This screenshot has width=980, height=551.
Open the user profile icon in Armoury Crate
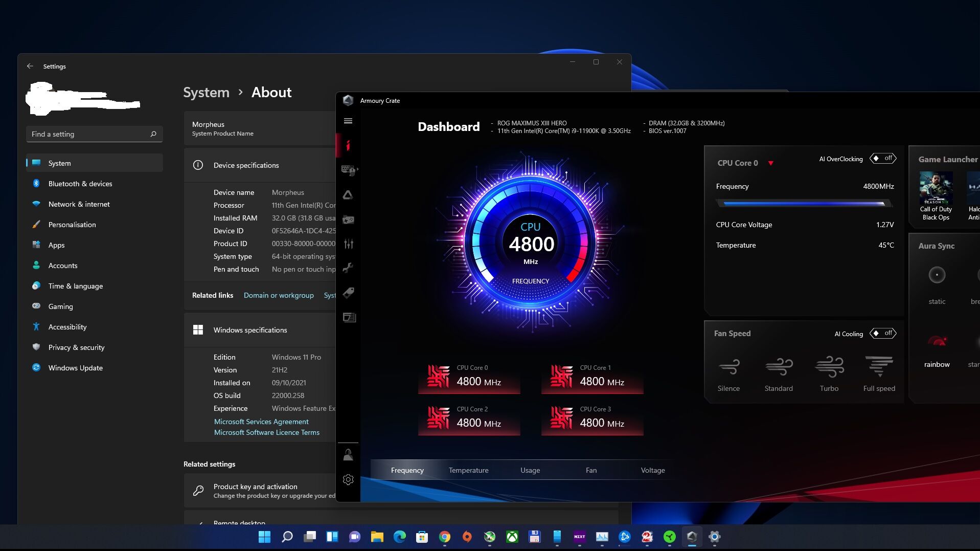348,454
